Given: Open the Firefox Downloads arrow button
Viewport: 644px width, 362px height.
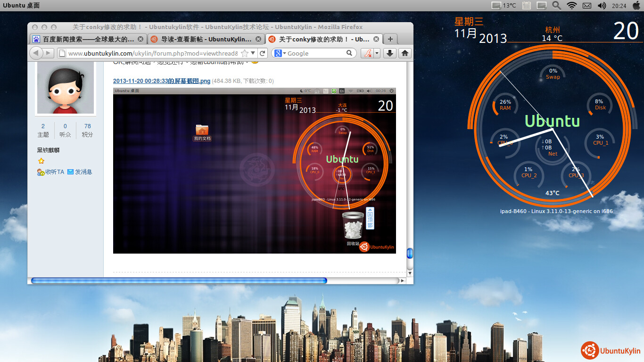Looking at the screenshot, I should pos(389,53).
